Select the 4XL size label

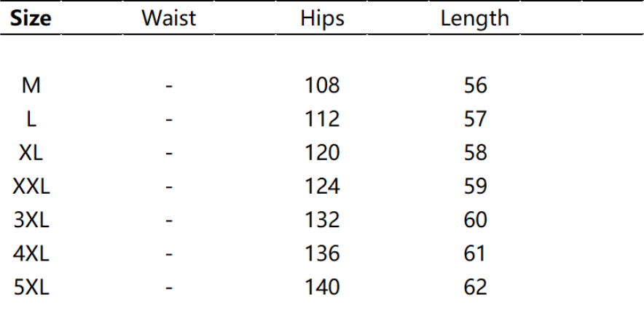[31, 253]
